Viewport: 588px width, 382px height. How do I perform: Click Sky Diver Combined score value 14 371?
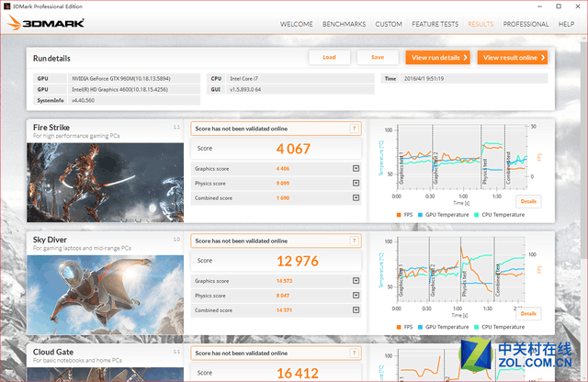[x=284, y=310]
